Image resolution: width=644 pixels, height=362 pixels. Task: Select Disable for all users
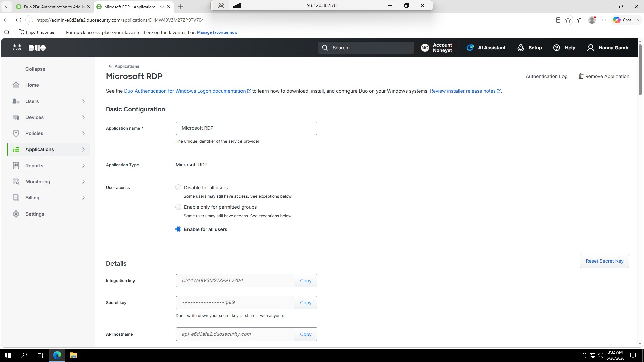tap(178, 188)
